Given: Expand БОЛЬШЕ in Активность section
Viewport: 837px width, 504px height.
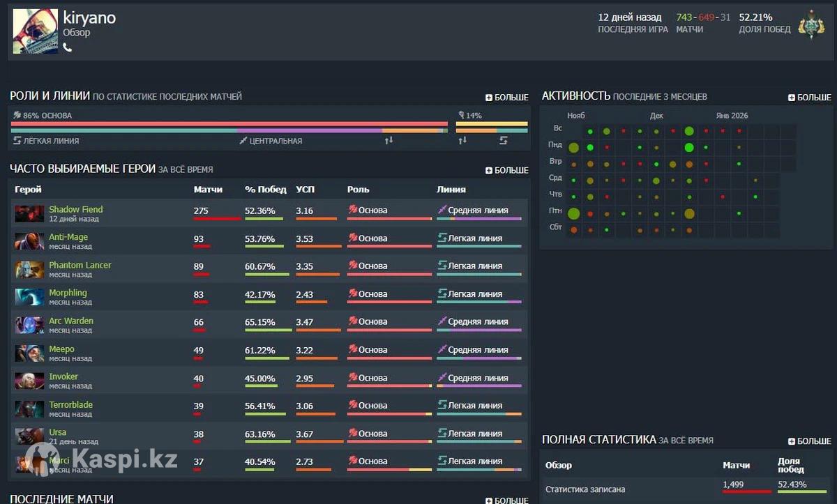Looking at the screenshot, I should (810, 98).
